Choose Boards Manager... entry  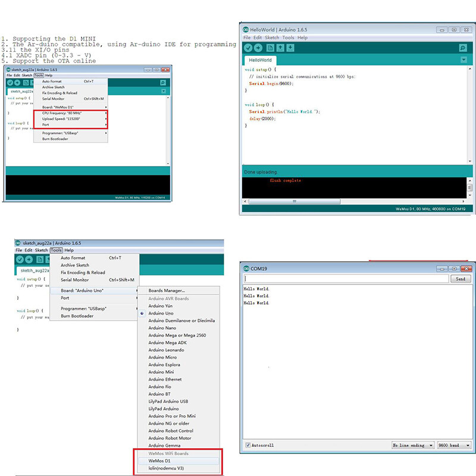coord(179,290)
